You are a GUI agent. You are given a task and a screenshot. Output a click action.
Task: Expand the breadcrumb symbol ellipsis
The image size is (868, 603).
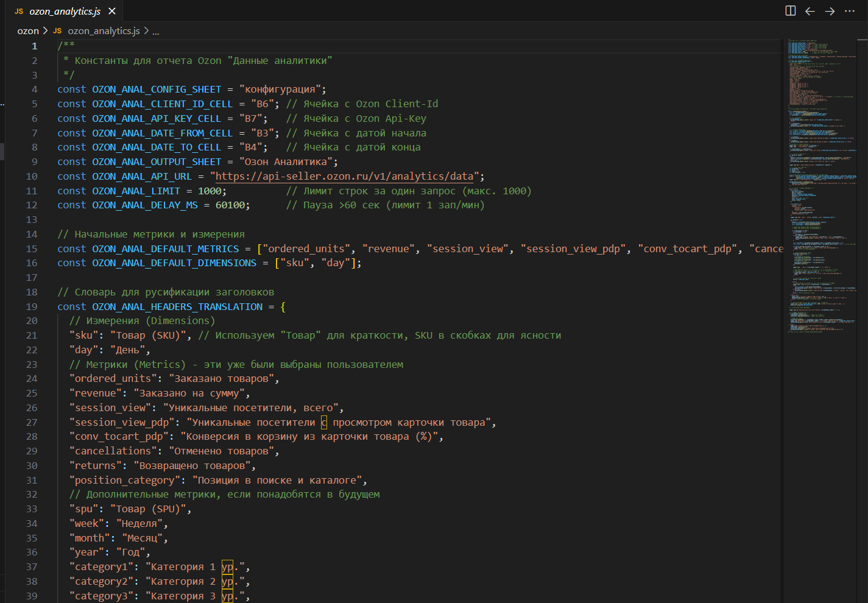point(156,31)
